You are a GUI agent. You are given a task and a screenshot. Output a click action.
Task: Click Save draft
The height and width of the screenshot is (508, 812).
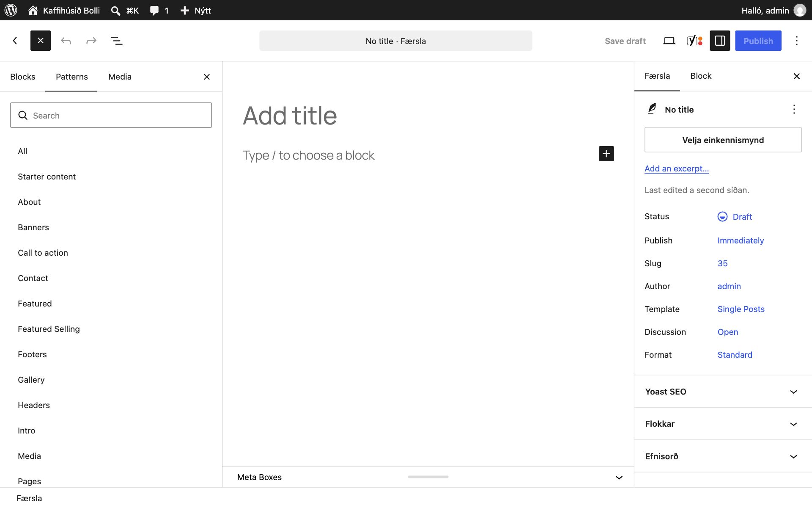pyautogui.click(x=625, y=41)
